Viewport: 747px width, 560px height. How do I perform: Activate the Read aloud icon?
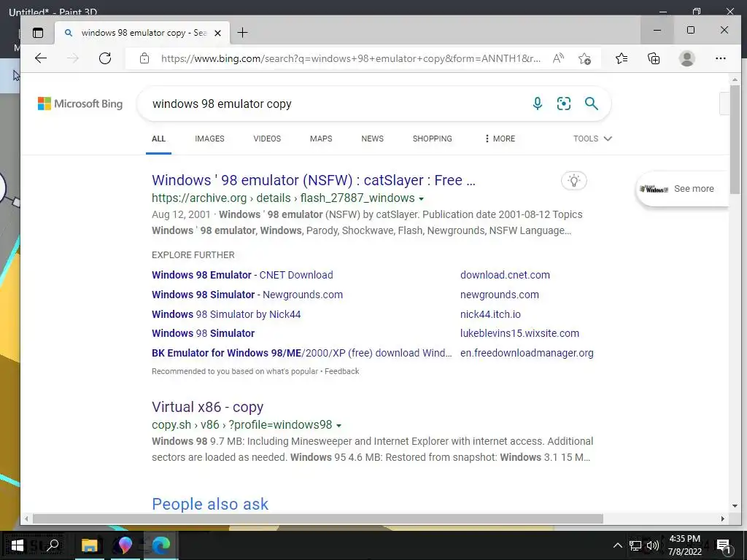coord(558,58)
